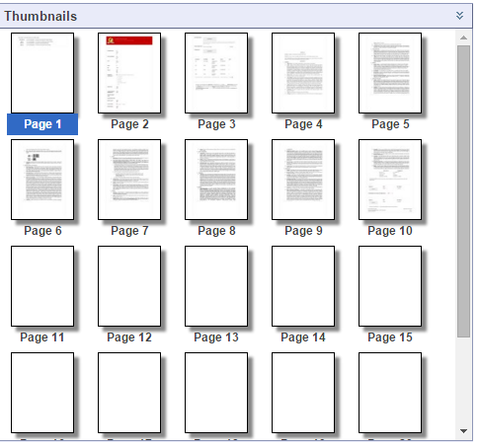Go to the Page 15 thumbnail
This screenshot has width=480, height=448.
(390, 286)
